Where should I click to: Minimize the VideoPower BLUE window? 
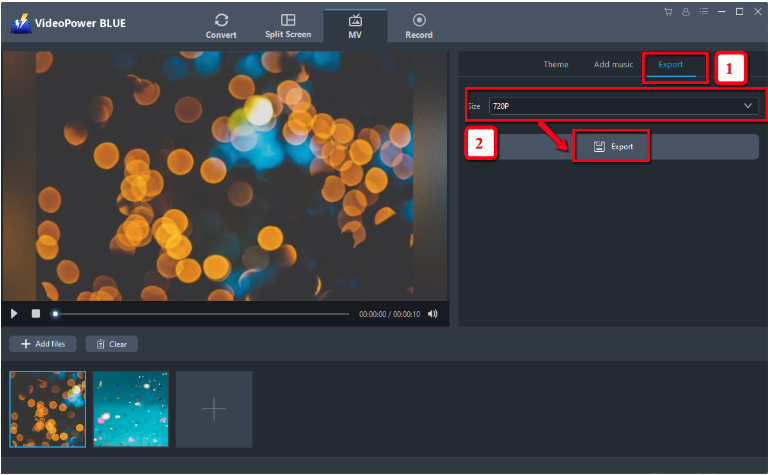(x=721, y=11)
